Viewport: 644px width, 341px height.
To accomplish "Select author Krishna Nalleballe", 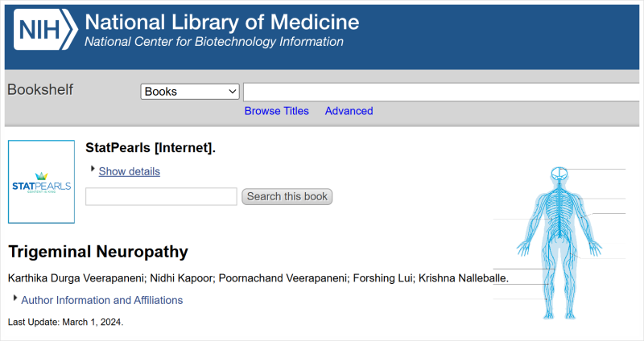I will pyautogui.click(x=463, y=278).
